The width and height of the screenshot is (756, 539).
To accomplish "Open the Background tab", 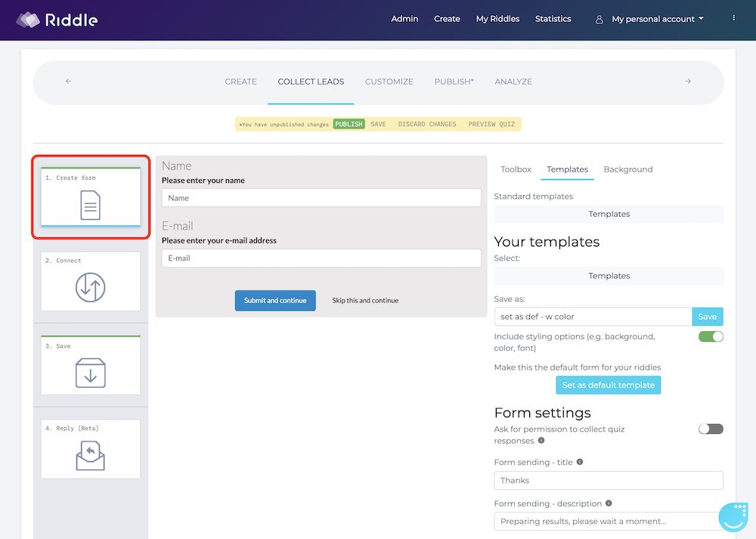I will 628,169.
